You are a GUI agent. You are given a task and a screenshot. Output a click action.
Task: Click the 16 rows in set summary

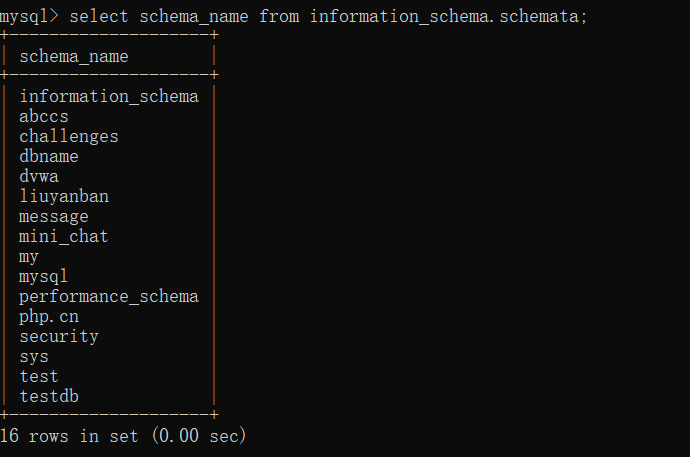(123, 436)
